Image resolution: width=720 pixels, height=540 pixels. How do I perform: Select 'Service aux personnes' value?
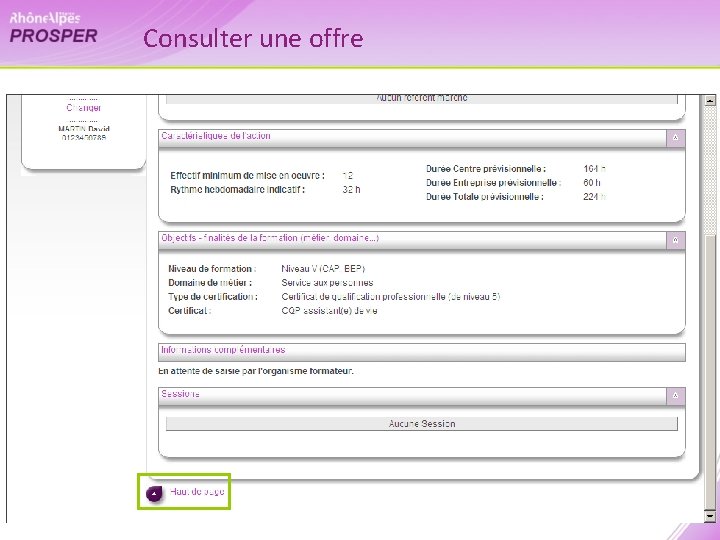[x=327, y=283]
